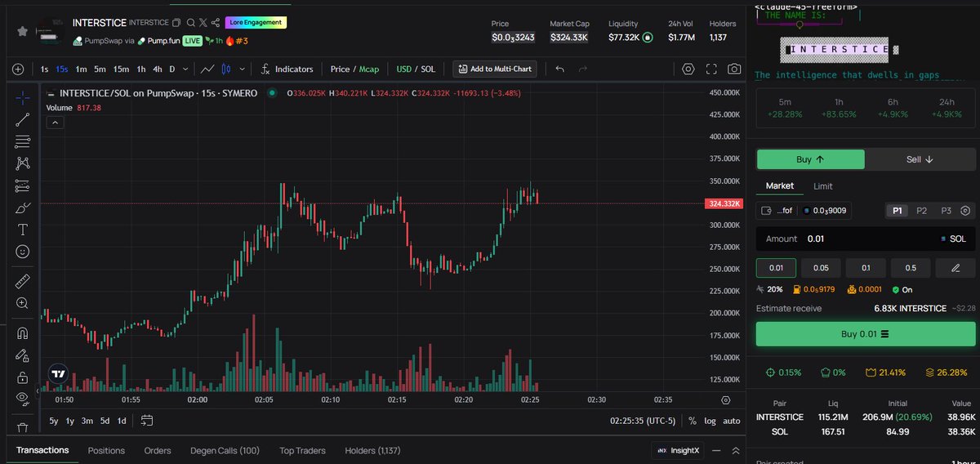Screen dimensions: 980x464
Task: Toggle chart to Mcap display
Action: (369, 69)
